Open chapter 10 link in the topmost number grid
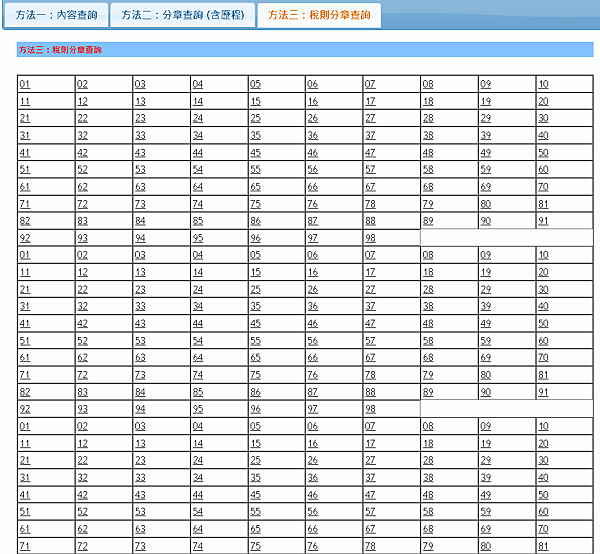Viewport: 600px width, 554px height. [x=543, y=84]
